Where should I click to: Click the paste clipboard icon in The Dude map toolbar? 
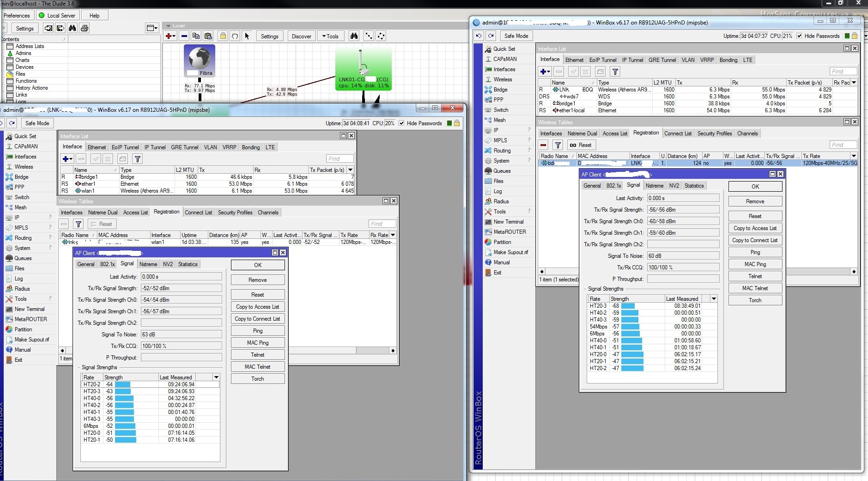pyautogui.click(x=208, y=36)
